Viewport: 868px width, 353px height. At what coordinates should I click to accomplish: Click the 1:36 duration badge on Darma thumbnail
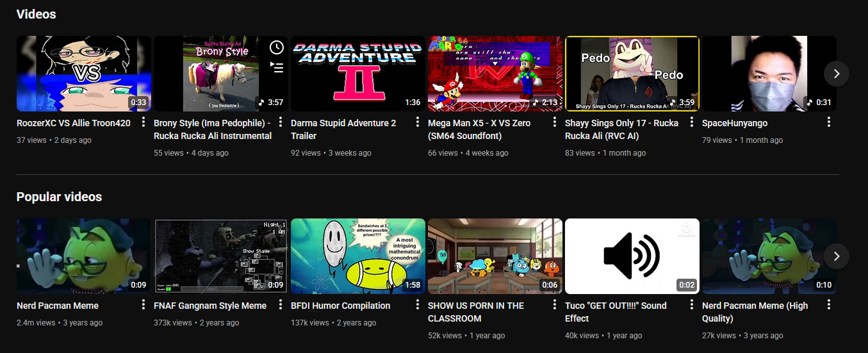[413, 103]
